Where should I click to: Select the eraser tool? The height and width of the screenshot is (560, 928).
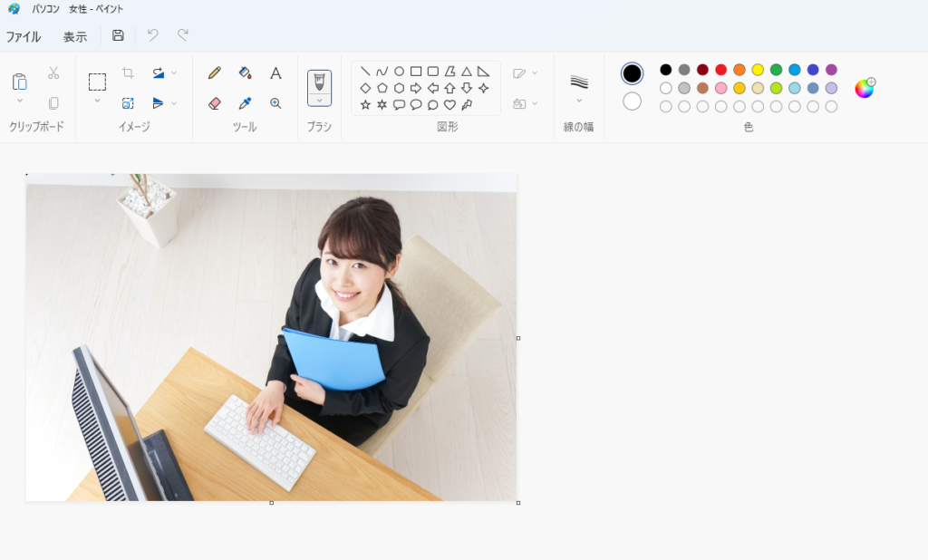pos(215,103)
